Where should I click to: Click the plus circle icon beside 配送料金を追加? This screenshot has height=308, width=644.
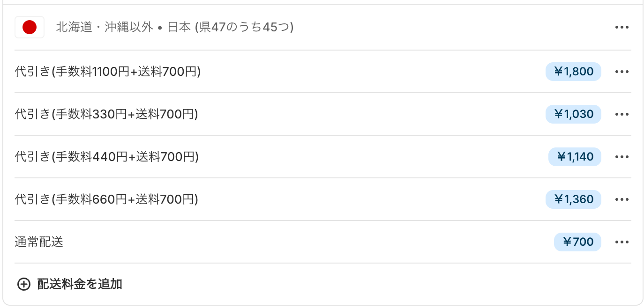[x=23, y=284]
